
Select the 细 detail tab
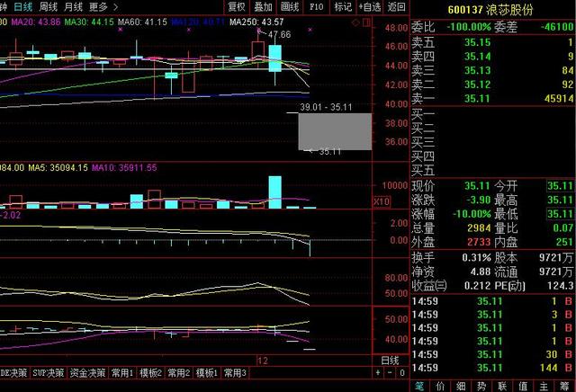coord(461,386)
